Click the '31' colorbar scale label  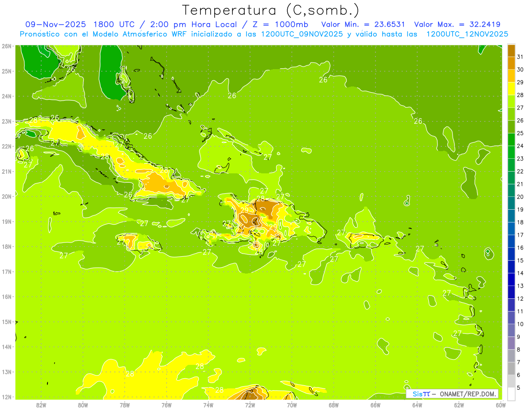(520, 57)
